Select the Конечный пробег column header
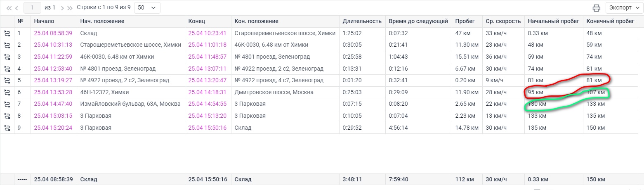Screen dimensions: 644x190 click(x=610, y=21)
